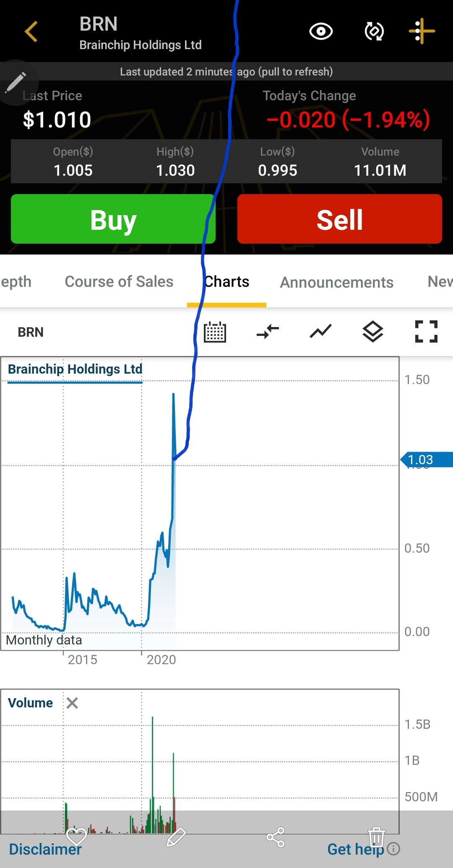Open the Announcements tab
Viewport: 453px width, 868px height.
tap(336, 283)
